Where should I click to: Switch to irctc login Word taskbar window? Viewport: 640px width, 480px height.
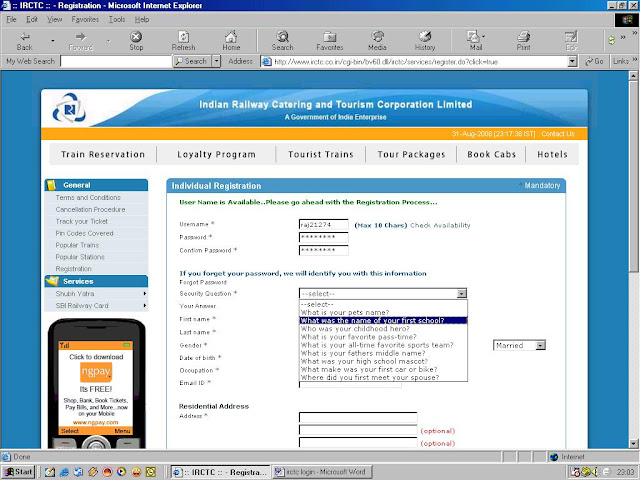(322, 472)
